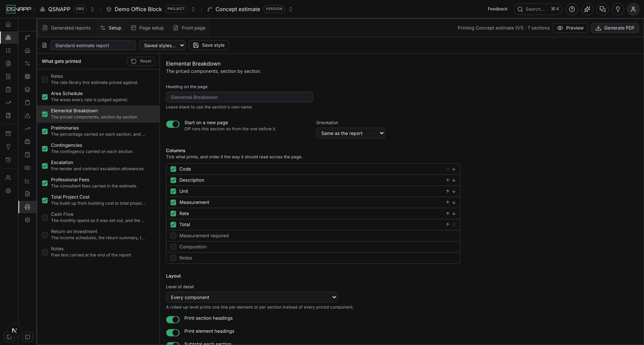Select the Setup tab

tap(111, 28)
